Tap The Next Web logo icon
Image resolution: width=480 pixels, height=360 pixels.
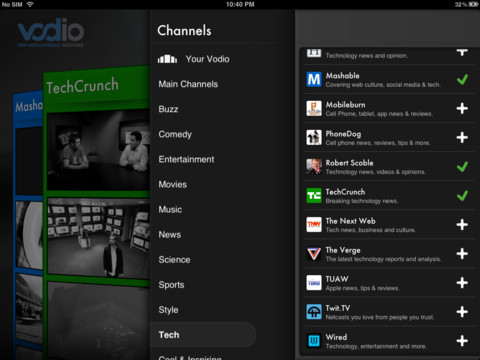314,224
